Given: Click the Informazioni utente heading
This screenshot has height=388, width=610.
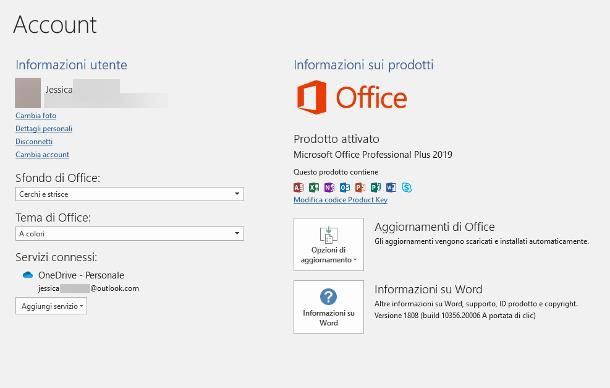Looking at the screenshot, I should [71, 65].
